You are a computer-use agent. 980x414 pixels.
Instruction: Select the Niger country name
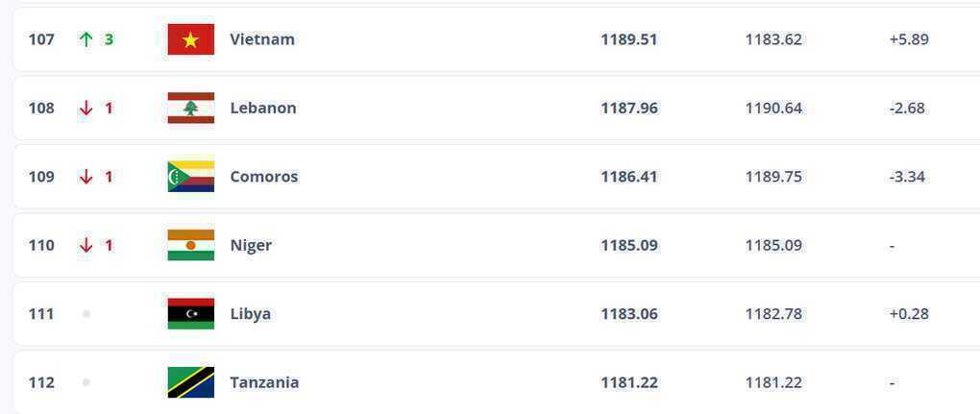pyautogui.click(x=251, y=246)
